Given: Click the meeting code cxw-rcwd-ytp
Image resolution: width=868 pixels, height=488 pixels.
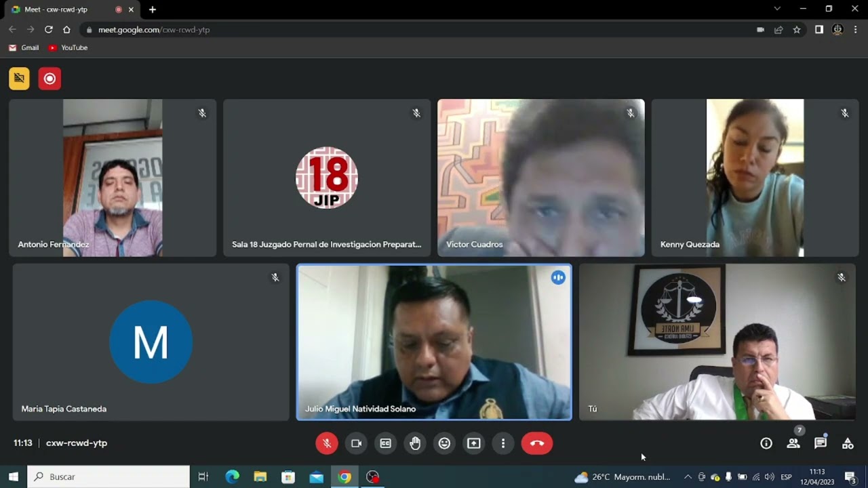Looking at the screenshot, I should (x=77, y=443).
